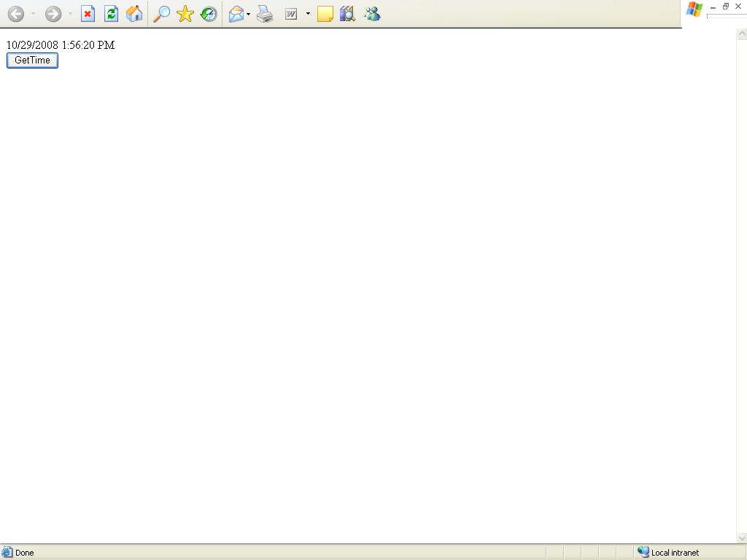Print the page with printer icon

tap(265, 14)
